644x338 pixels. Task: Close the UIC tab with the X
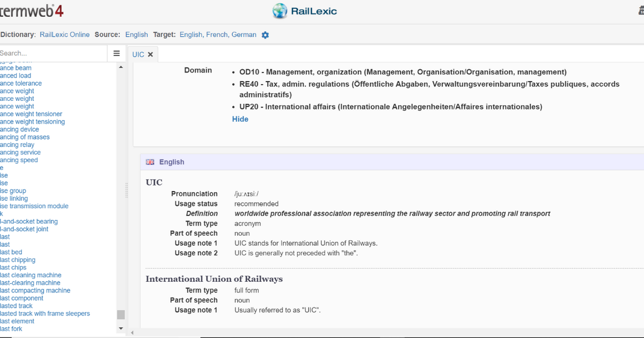pos(150,55)
